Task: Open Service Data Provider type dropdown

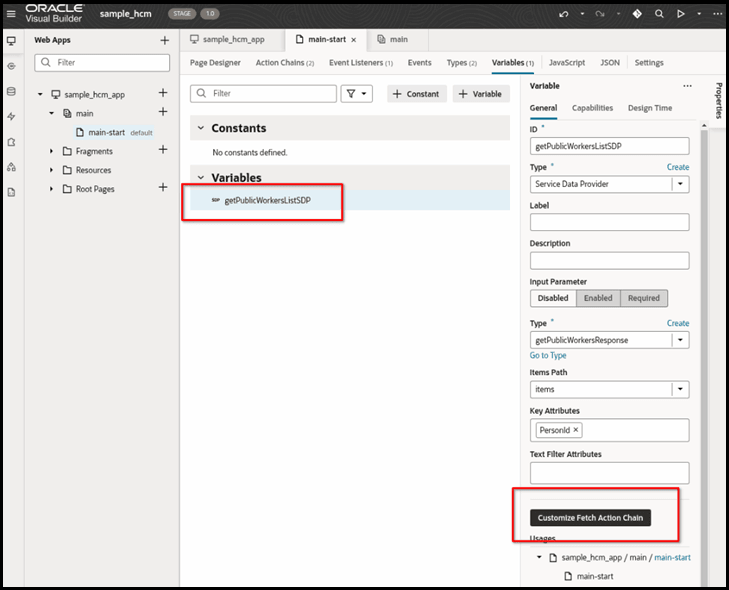Action: pyautogui.click(x=680, y=184)
